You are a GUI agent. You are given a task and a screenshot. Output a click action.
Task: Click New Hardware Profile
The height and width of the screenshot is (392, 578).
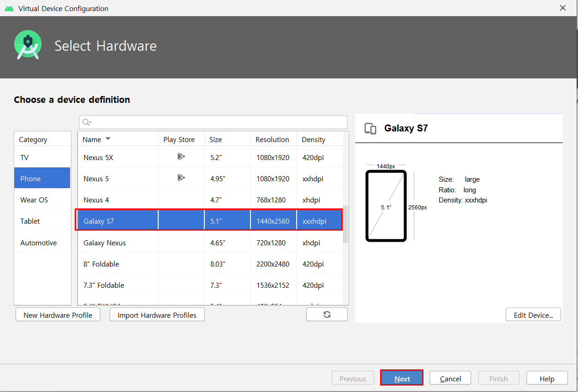coord(58,315)
